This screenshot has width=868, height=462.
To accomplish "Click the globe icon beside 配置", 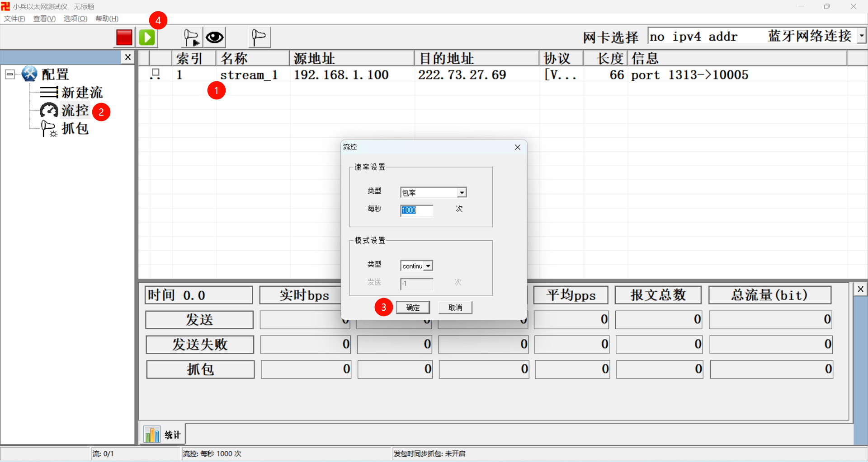I will [29, 74].
